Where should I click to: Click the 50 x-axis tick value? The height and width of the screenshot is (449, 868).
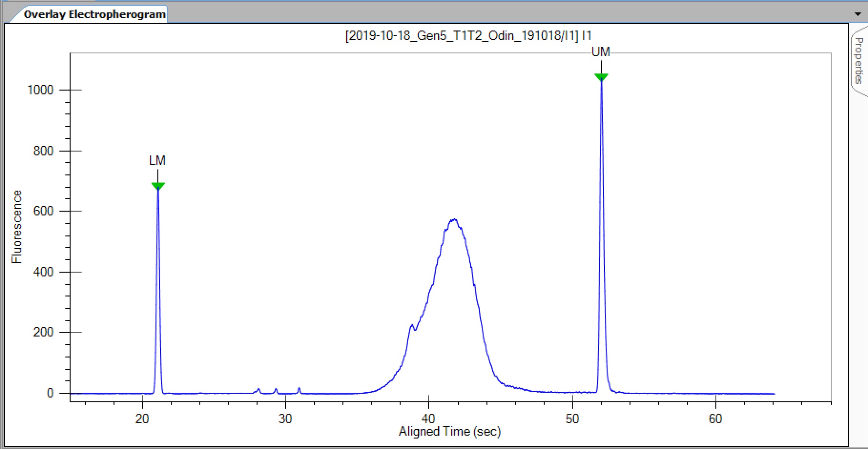572,419
